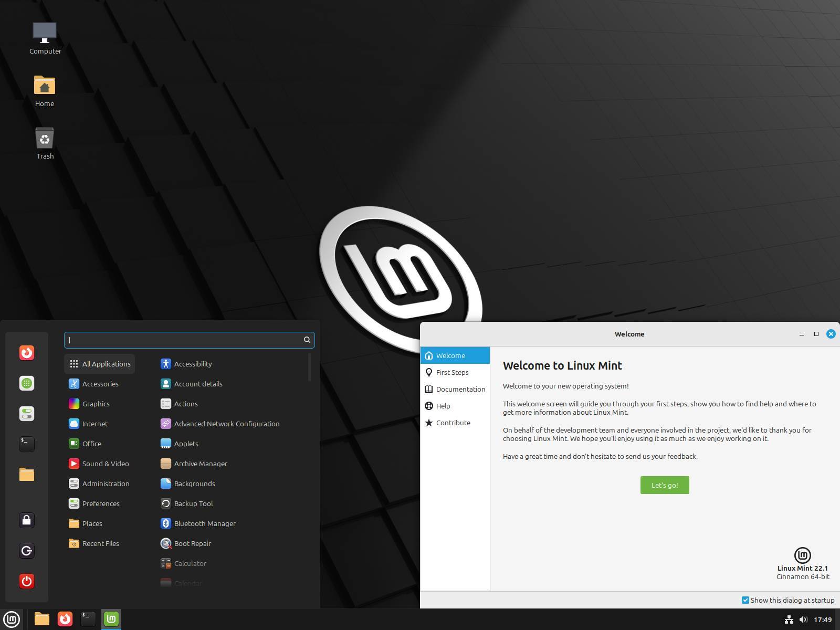Minimize the Welcome window

click(802, 334)
